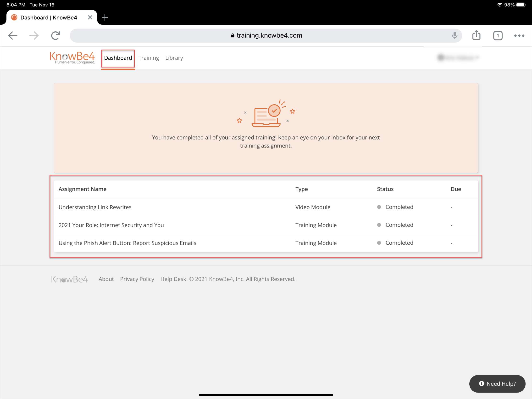The height and width of the screenshot is (399, 532).
Task: Open the Help Desk link
Action: pos(173,279)
